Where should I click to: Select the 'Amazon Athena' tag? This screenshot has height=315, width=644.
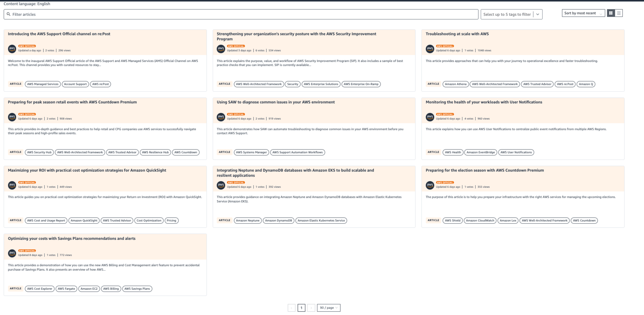(456, 84)
